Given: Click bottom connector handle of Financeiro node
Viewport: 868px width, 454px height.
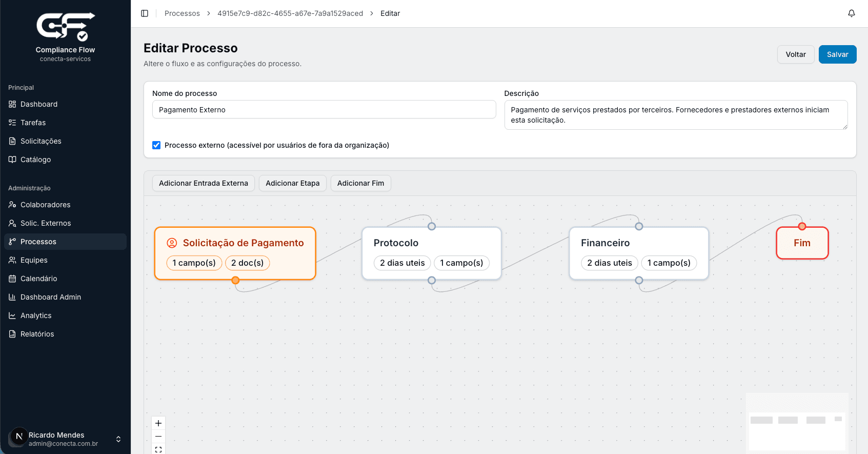Looking at the screenshot, I should coord(639,280).
